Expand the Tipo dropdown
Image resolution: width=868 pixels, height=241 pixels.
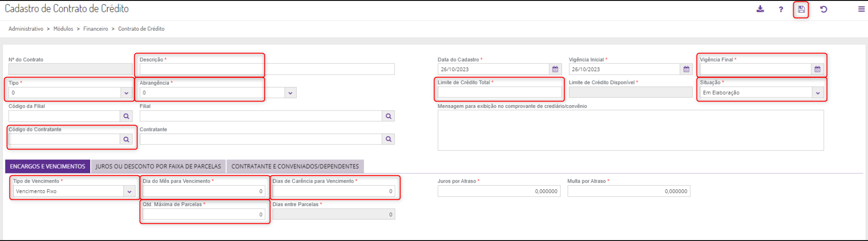(127, 93)
